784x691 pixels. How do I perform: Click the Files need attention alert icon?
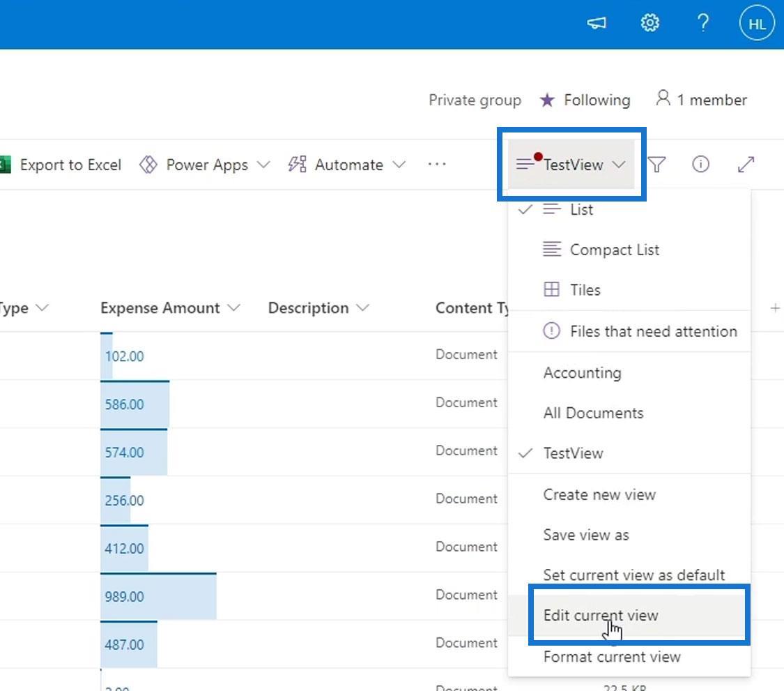coord(551,331)
